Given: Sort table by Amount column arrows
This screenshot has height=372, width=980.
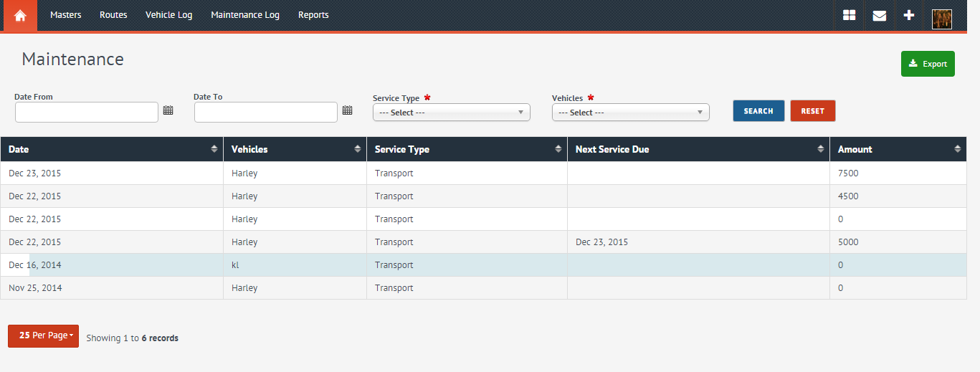Looking at the screenshot, I should (x=957, y=149).
